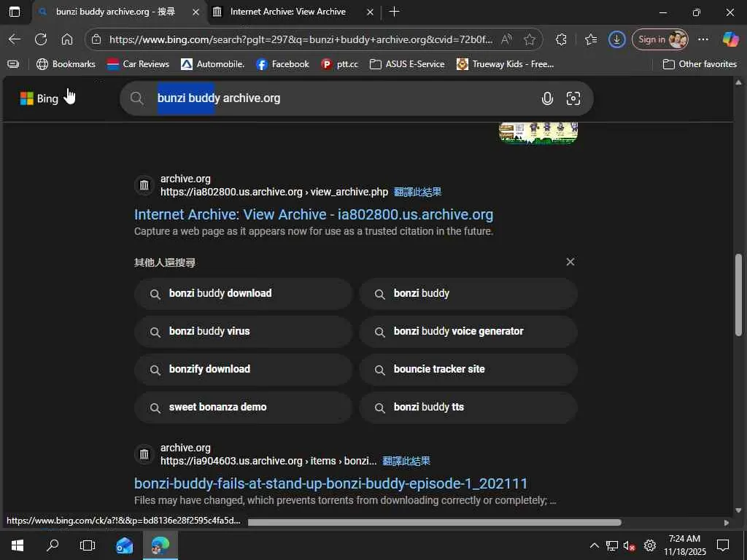Open ASUS E-Service bookmark folder
The image size is (747, 560).
(407, 64)
